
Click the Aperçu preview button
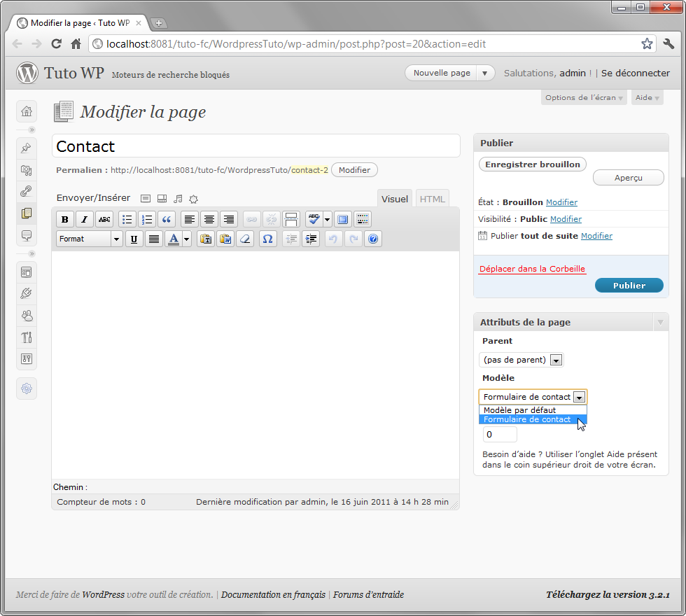[x=629, y=178]
